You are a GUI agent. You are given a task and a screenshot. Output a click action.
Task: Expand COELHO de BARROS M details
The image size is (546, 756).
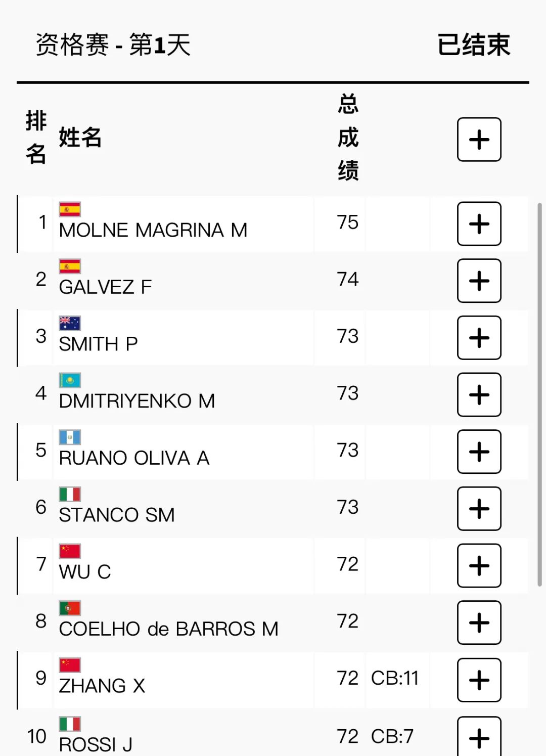[479, 622]
